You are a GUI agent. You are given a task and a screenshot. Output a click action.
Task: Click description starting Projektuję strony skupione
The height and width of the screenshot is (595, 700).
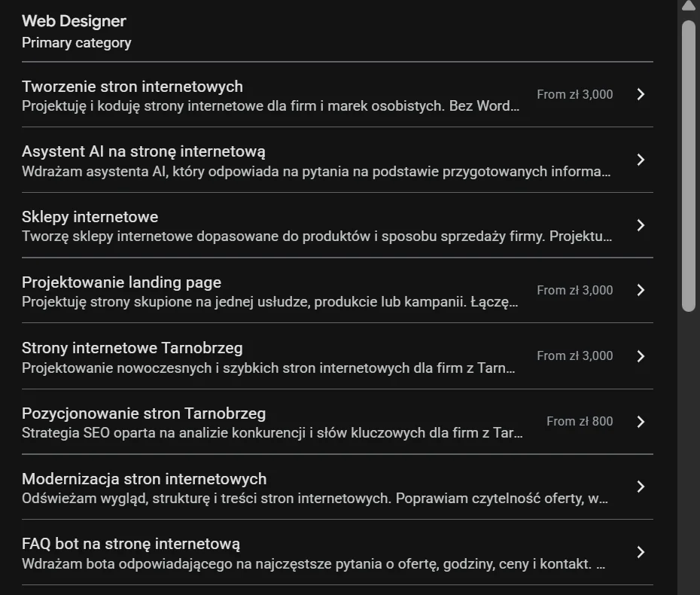point(270,303)
